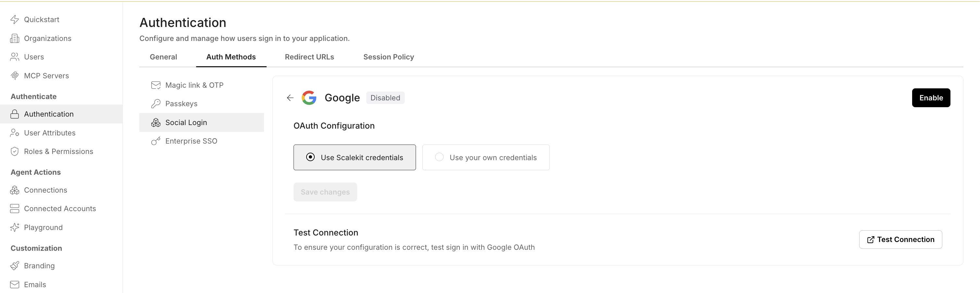Switch to the General tab
This screenshot has width=980, height=293.
point(163,57)
